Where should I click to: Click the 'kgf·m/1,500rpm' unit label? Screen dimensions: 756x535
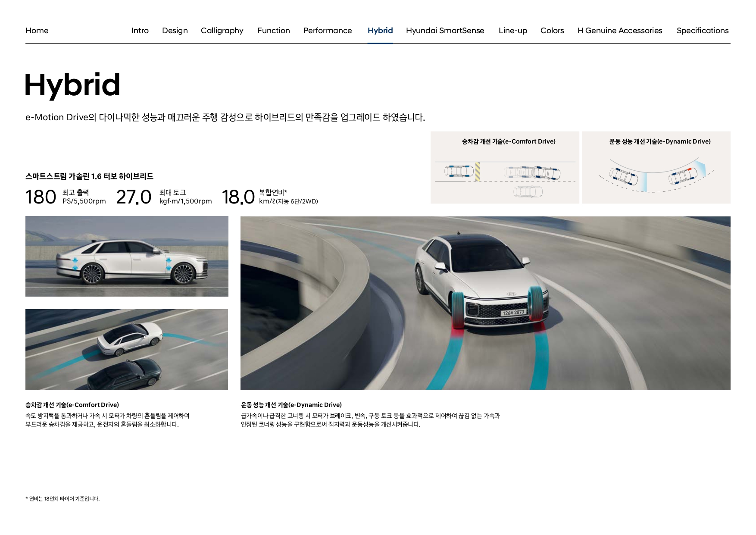pyautogui.click(x=186, y=201)
